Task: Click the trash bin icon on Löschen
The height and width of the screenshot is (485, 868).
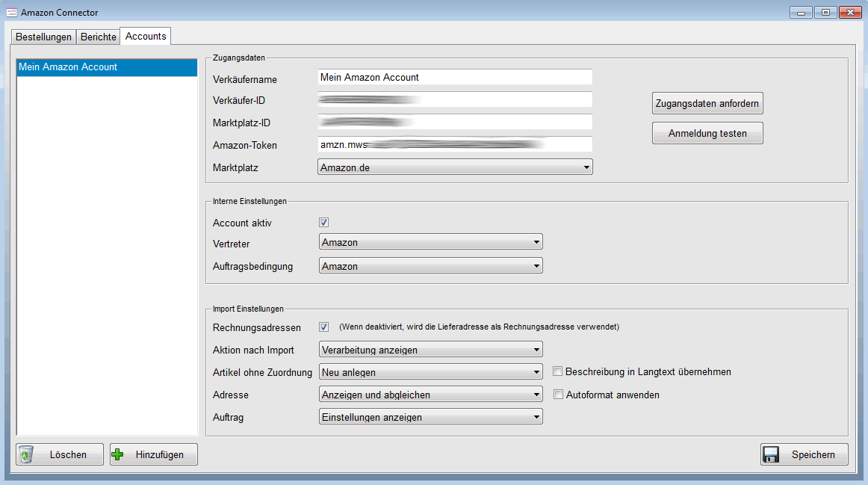Action: (x=26, y=454)
